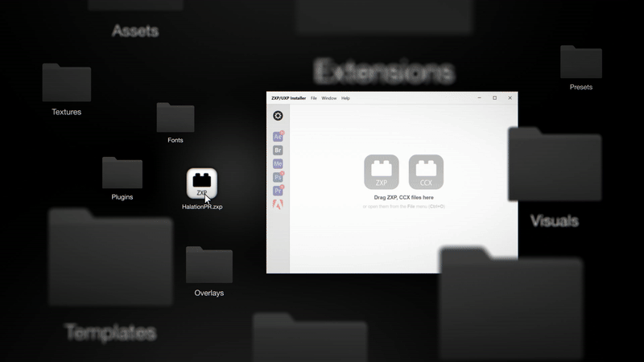Select the Bridge (Br) sidebar icon

coord(278,150)
